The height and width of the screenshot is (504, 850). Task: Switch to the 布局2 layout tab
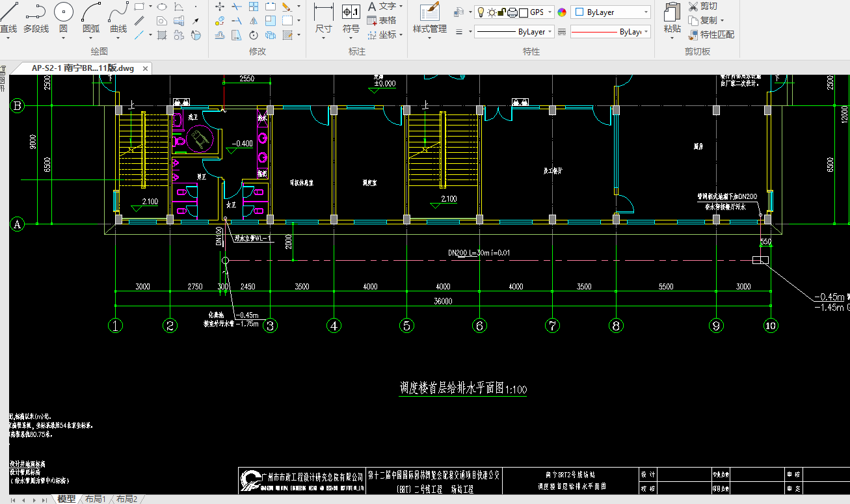click(127, 499)
